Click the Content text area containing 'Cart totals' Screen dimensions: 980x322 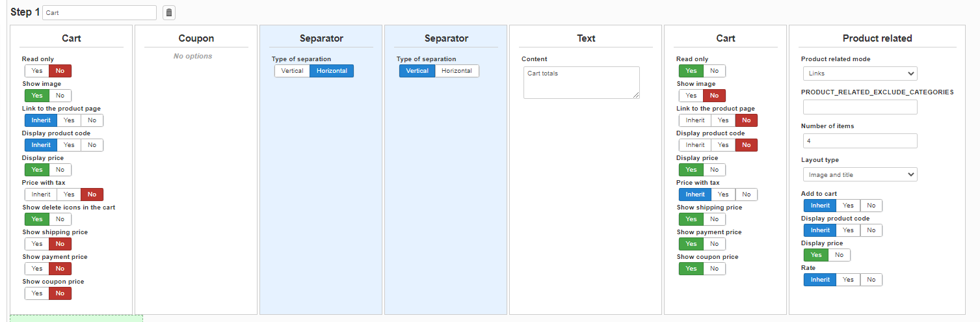click(581, 83)
